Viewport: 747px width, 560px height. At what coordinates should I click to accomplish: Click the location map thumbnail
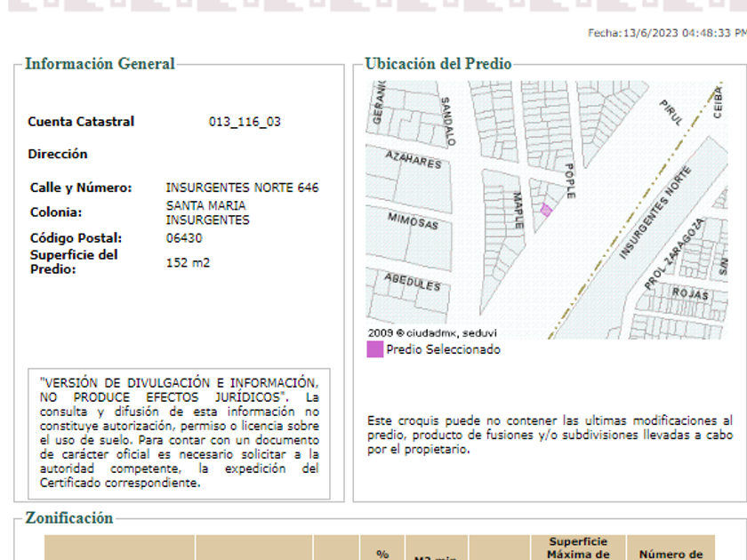546,210
